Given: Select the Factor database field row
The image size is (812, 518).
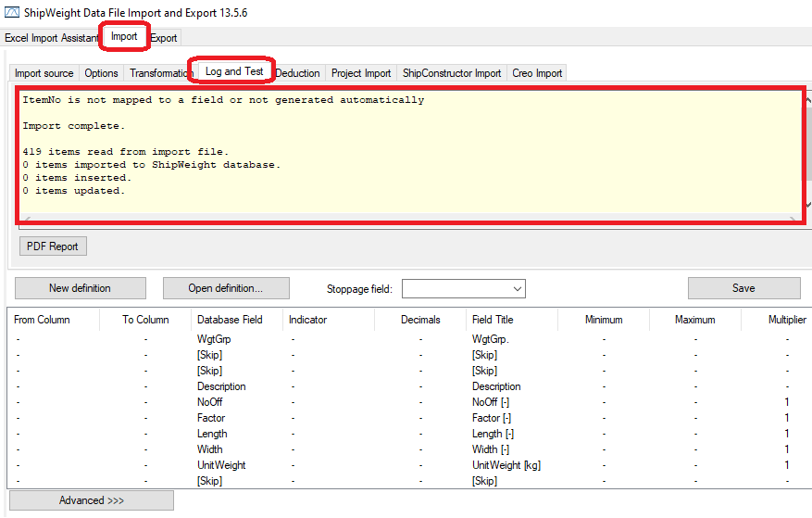Looking at the screenshot, I should pos(211,418).
